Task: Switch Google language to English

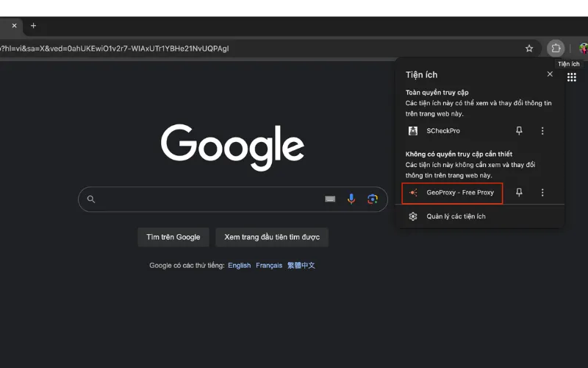Action: (240, 266)
